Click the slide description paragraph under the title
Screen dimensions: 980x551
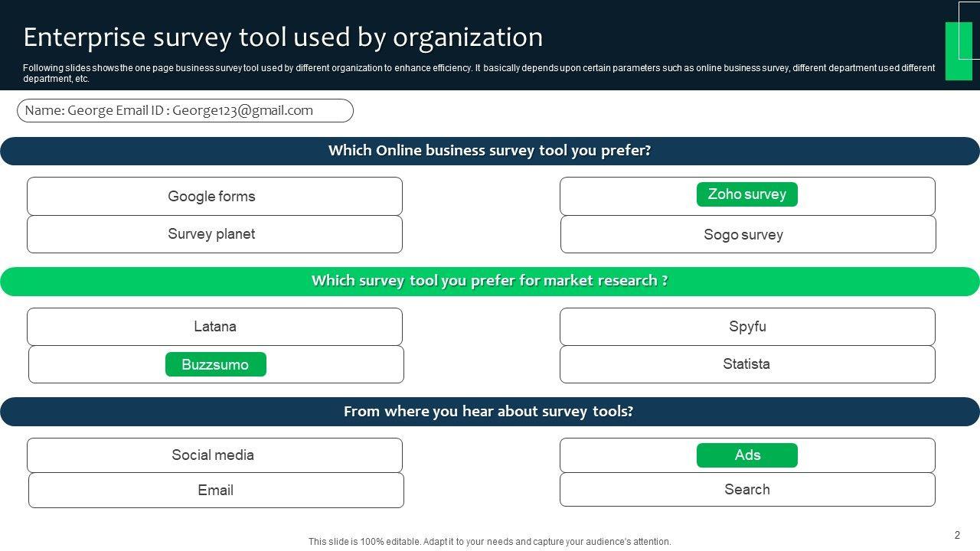coord(479,73)
